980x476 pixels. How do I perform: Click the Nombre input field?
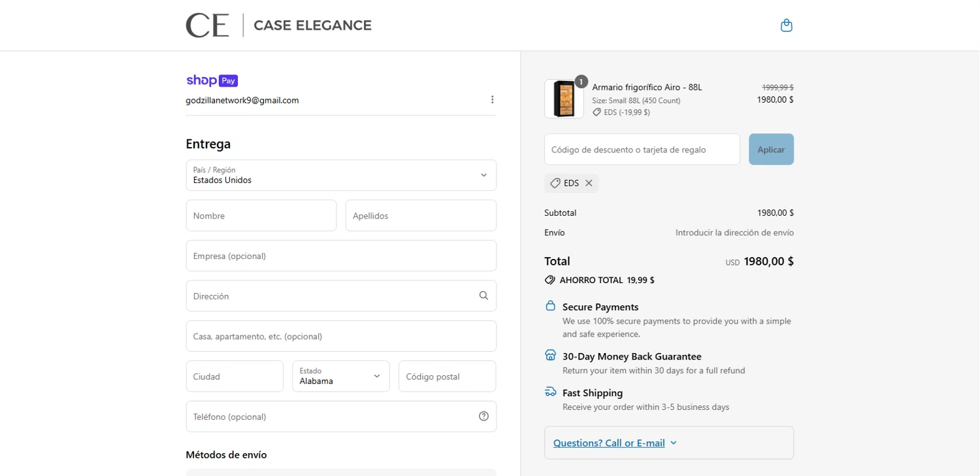coord(261,215)
